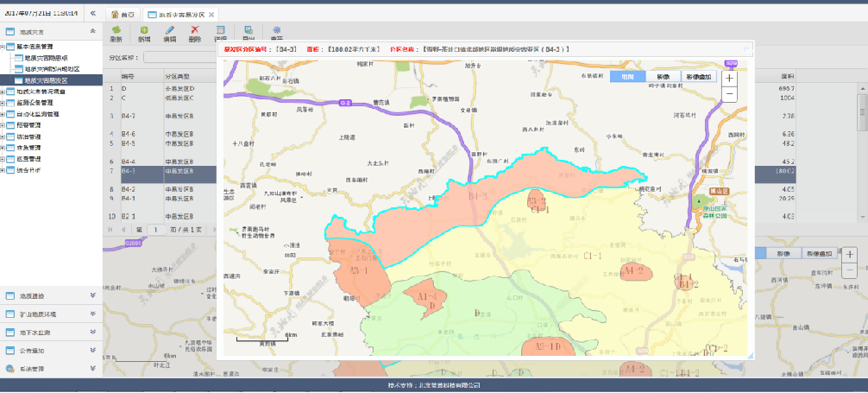868x393 pixels.
Task: Select 综合分析 in the tree
Action: point(28,169)
